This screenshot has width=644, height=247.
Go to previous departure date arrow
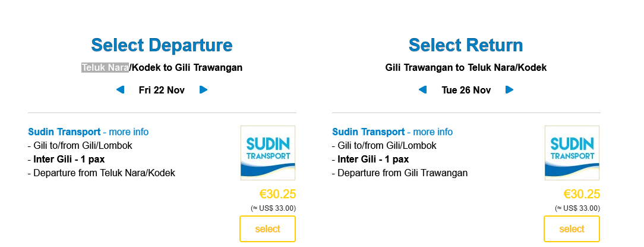[120, 90]
